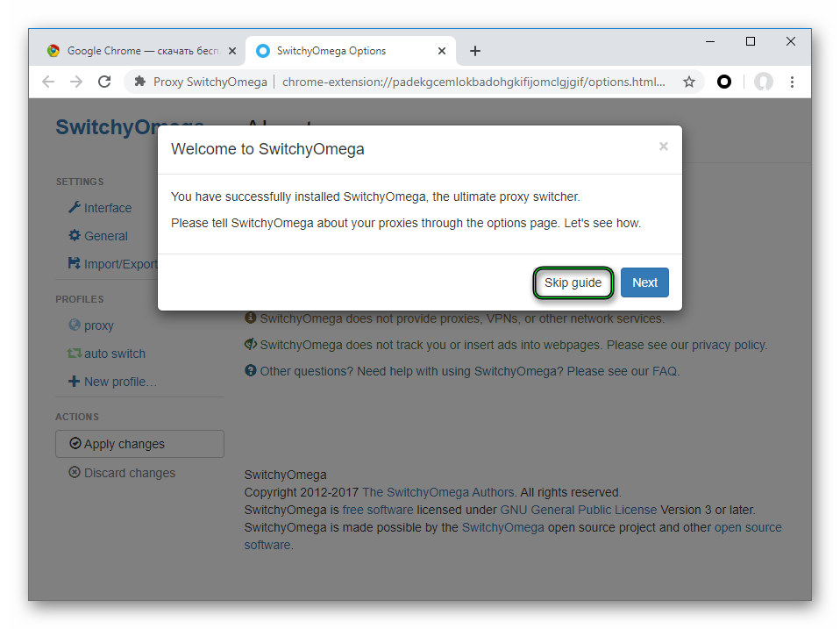
Task: Click the SwitchyOmega favicon on active tab
Action: [262, 51]
